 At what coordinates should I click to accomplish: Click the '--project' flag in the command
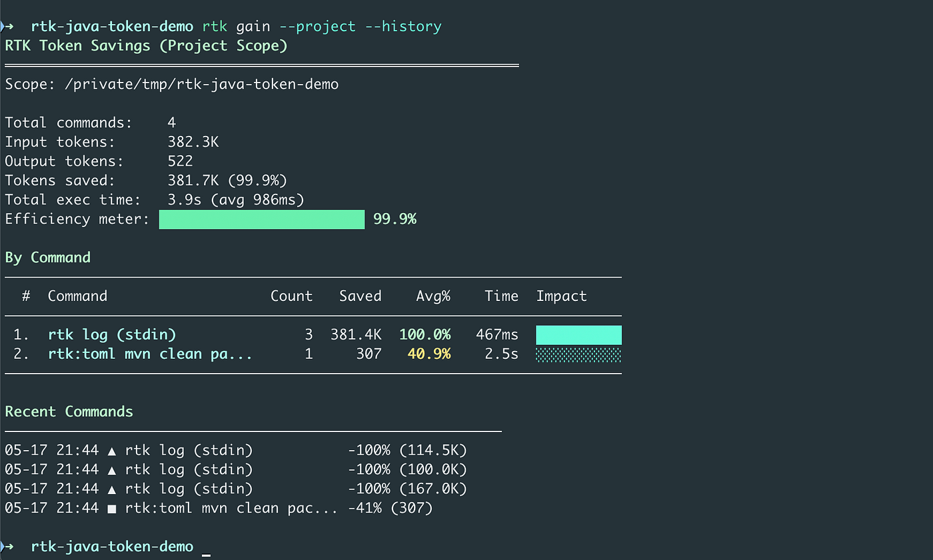coord(317,27)
